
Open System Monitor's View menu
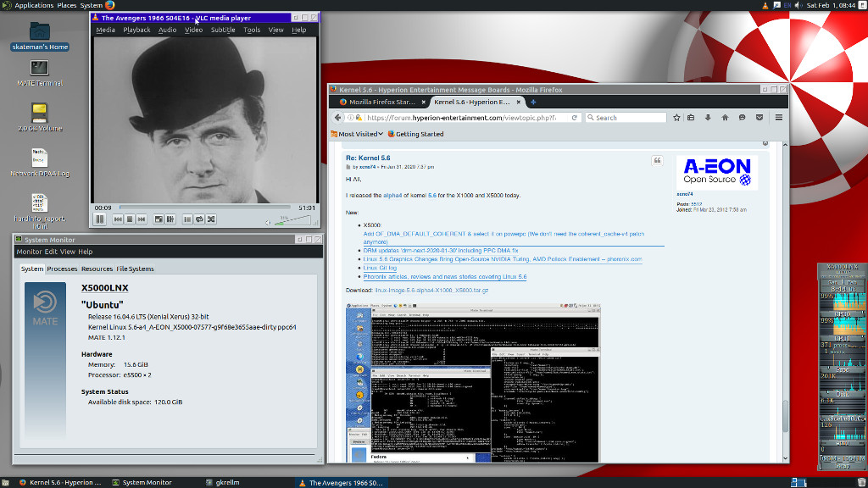click(68, 252)
